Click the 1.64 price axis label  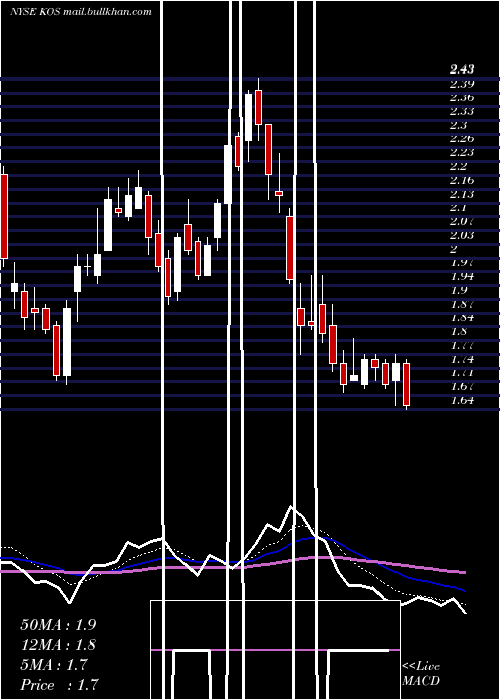tap(462, 400)
